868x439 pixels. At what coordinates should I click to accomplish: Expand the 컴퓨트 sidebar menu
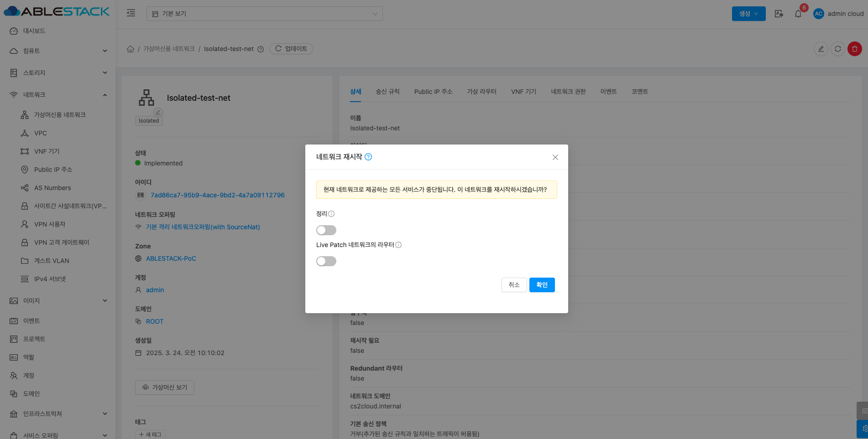[58, 51]
